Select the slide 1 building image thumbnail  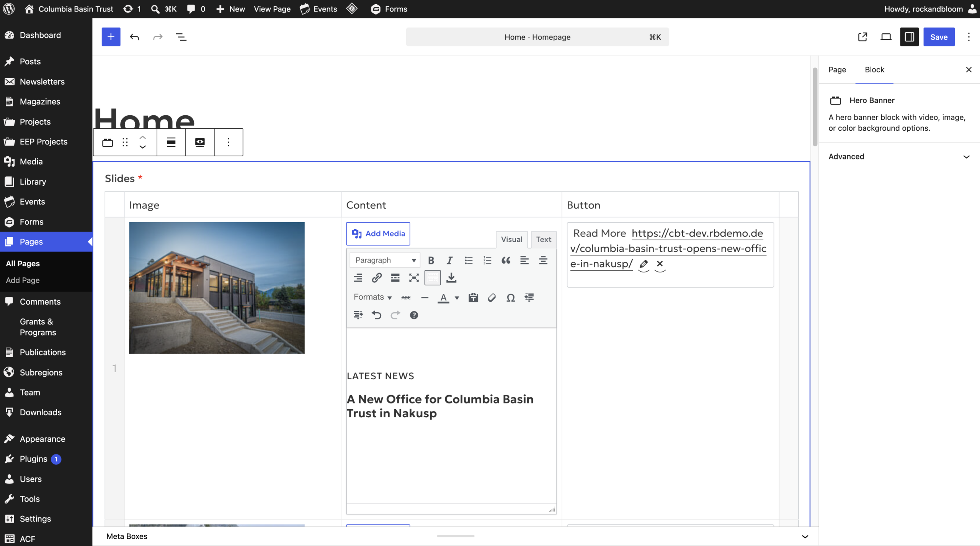point(217,288)
